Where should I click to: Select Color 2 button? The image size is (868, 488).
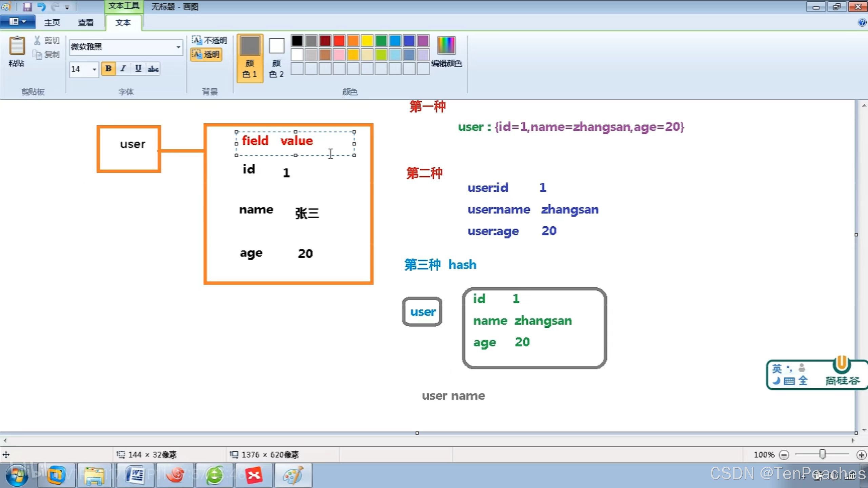point(276,58)
